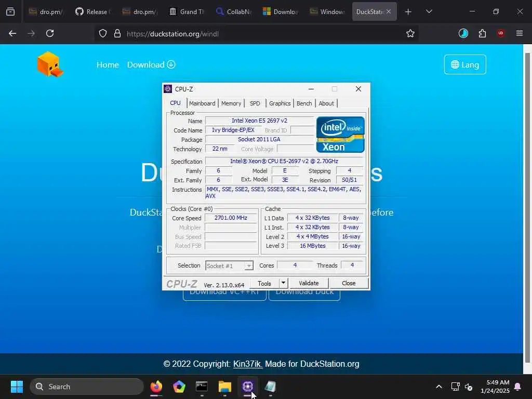
Task: Click the Tools button in CPU-Z
Action: tap(264, 283)
